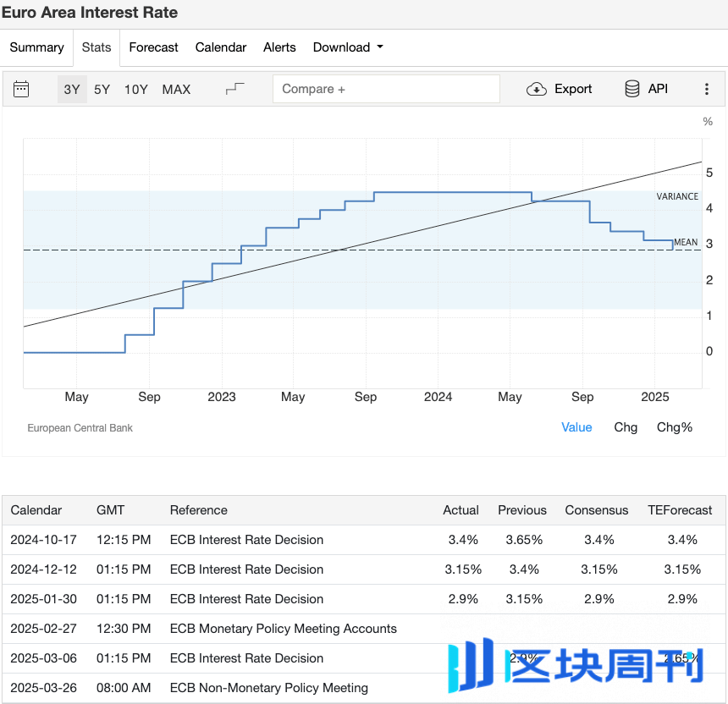Viewport: 728px width, 704px height.
Task: Select the 10Y time range
Action: click(x=136, y=89)
